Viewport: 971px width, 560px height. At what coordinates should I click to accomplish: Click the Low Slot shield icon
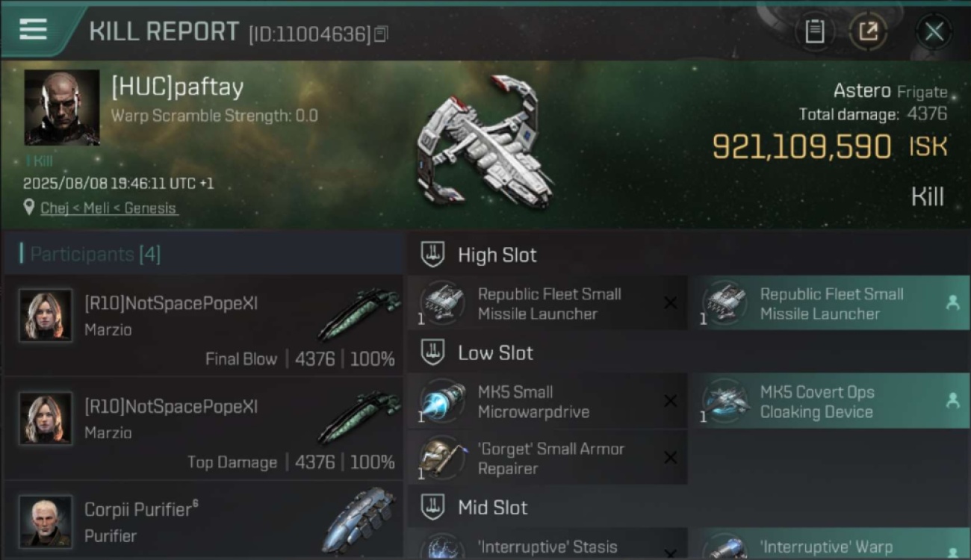pyautogui.click(x=432, y=352)
